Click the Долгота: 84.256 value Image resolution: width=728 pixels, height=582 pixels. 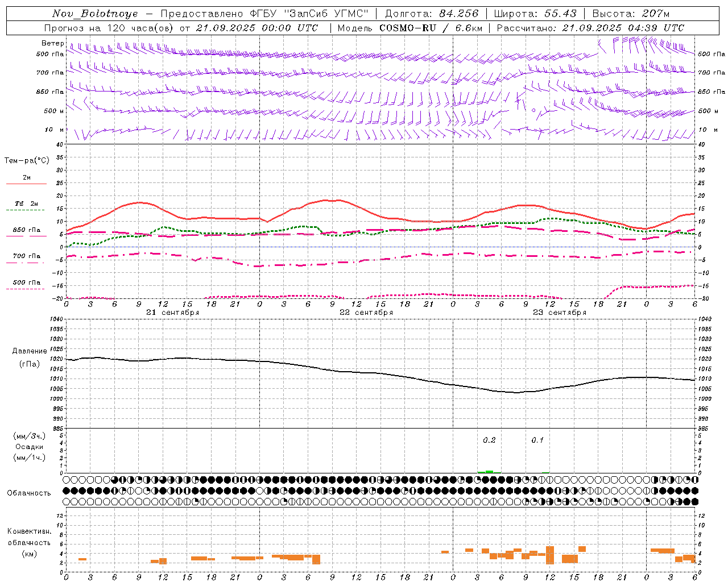432,14
